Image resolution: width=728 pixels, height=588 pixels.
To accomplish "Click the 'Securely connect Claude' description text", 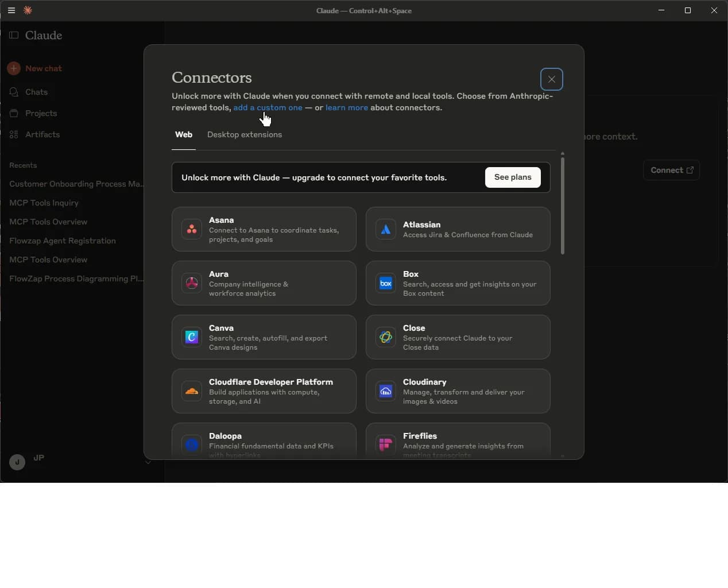I will [458, 343].
